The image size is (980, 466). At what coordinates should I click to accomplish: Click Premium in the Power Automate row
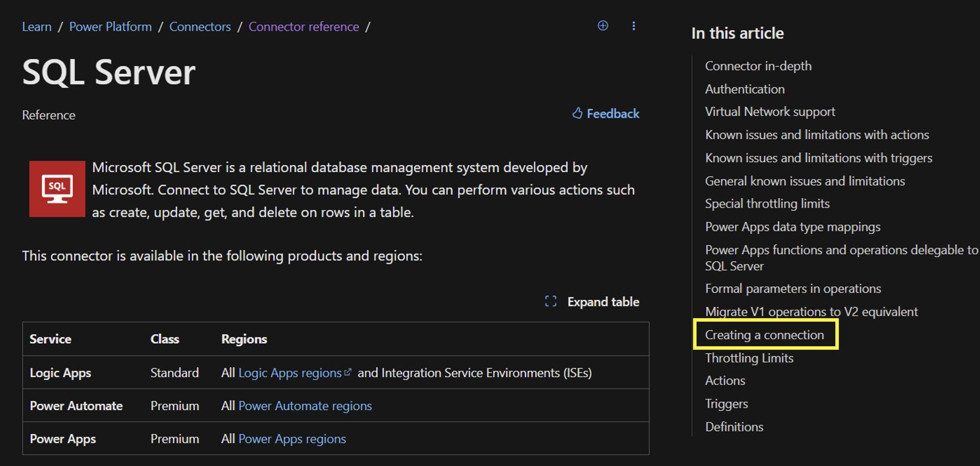point(175,406)
